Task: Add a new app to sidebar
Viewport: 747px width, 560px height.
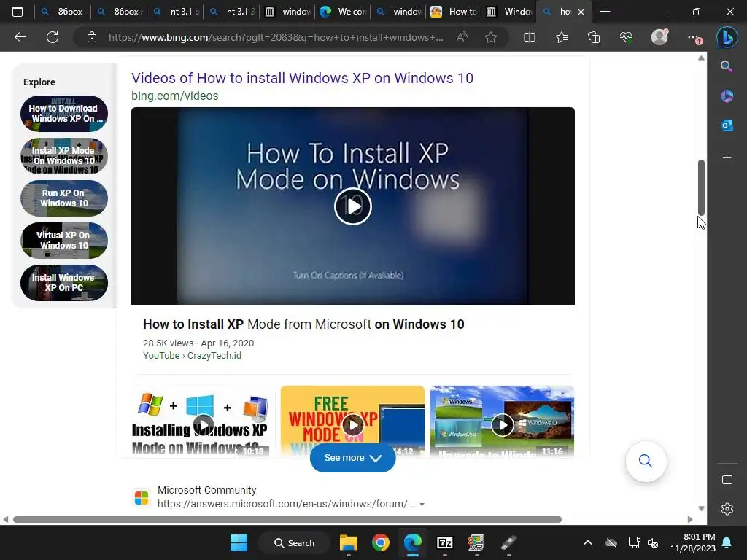Action: 727,157
